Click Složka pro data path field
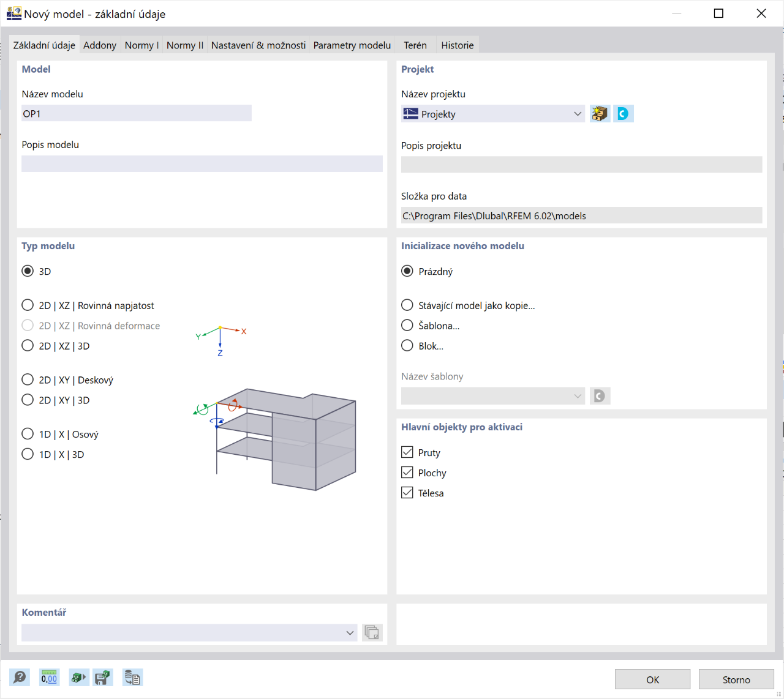 pyautogui.click(x=582, y=215)
